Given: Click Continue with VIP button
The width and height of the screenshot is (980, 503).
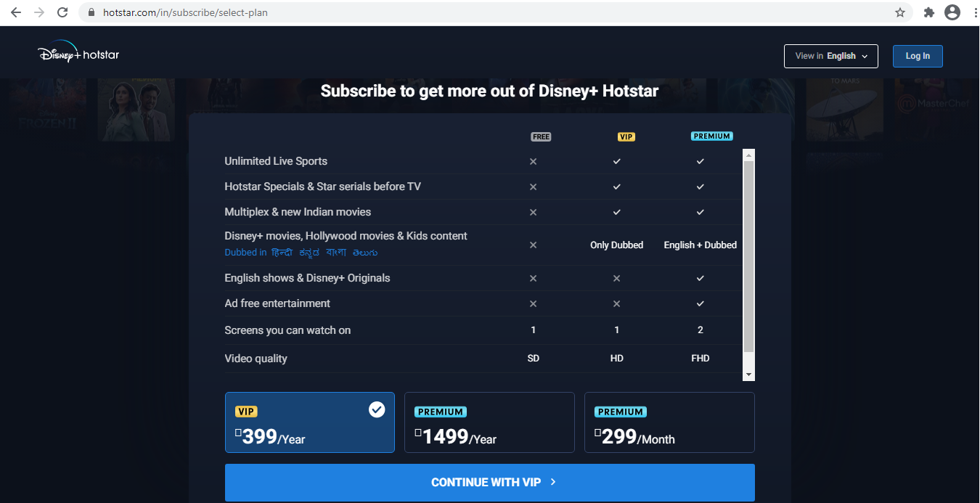Looking at the screenshot, I should click(490, 483).
